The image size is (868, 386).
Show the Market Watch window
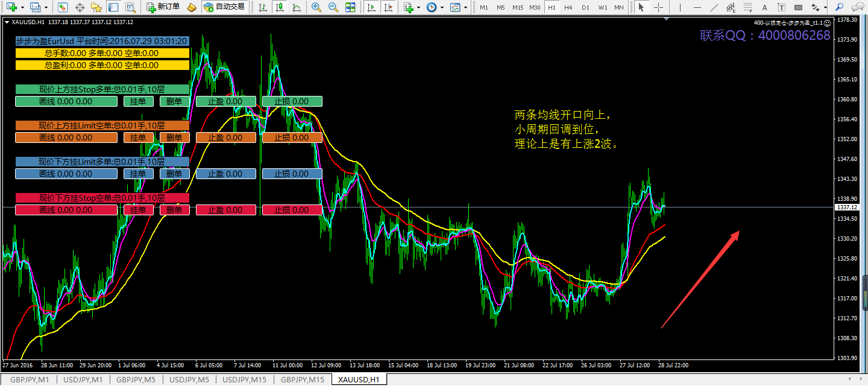63,7
